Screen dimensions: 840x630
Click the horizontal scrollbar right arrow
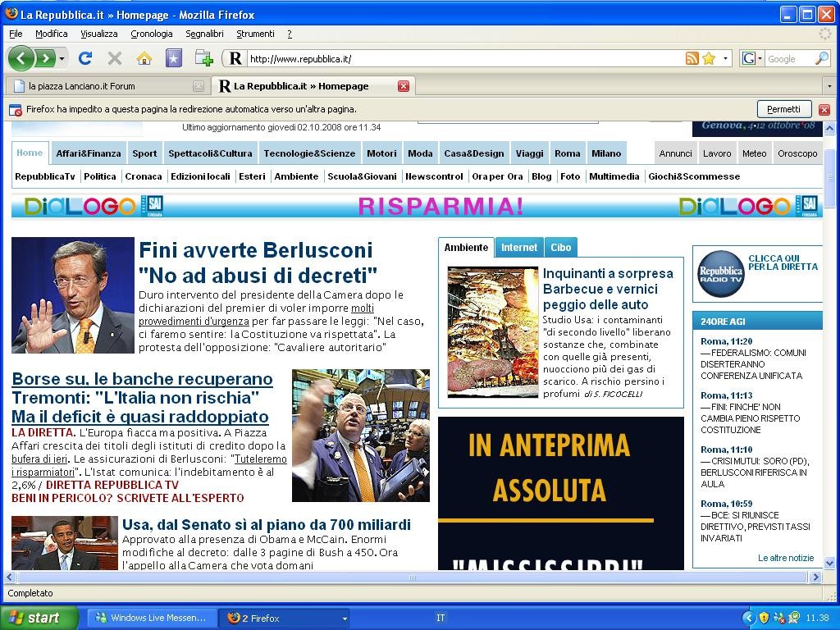pos(816,577)
